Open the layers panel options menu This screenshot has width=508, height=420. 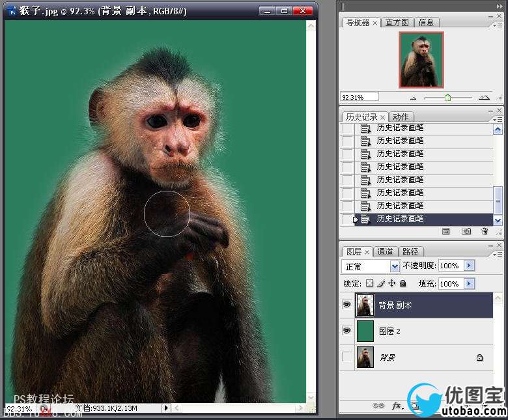coord(498,254)
